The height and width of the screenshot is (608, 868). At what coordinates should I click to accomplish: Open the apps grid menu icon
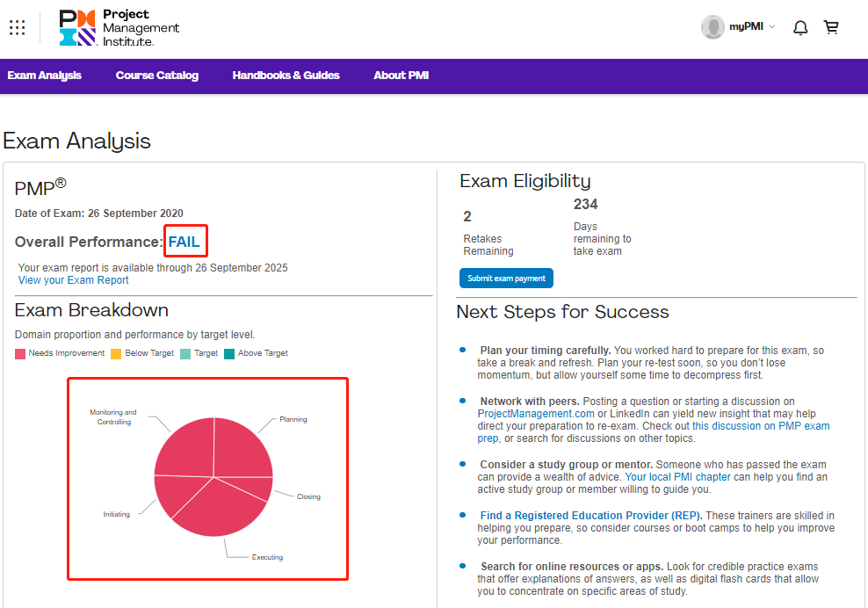pos(18,27)
